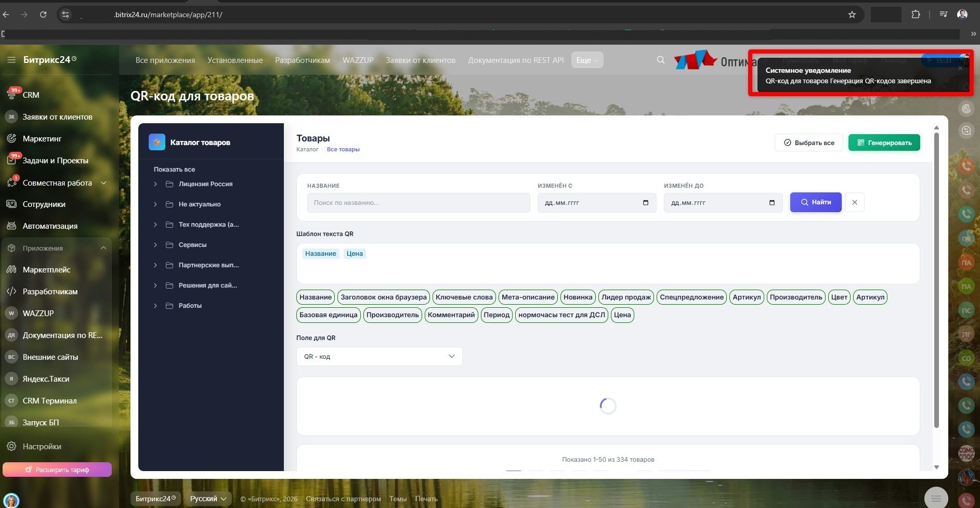Image resolution: width=980 pixels, height=508 pixels.
Task: Click the Расширить тариф button
Action: tap(57, 470)
